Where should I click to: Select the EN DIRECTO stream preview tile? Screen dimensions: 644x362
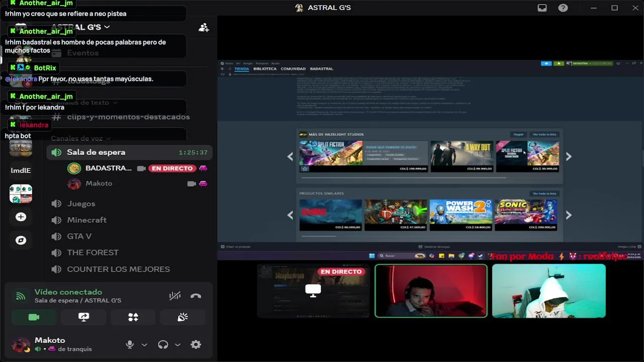pos(313,291)
